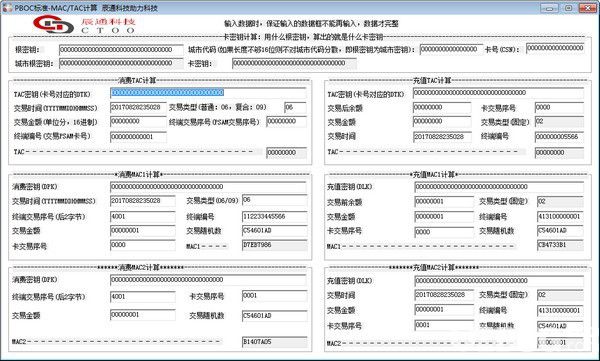Screen dimensions: 600x361
Task: Click 充值密钥(DLK) field in 充值MAC2计算
Action: tap(499, 281)
